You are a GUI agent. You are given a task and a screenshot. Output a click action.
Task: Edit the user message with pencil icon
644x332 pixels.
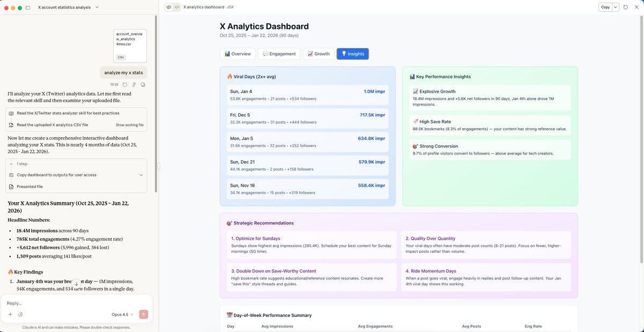tap(134, 85)
